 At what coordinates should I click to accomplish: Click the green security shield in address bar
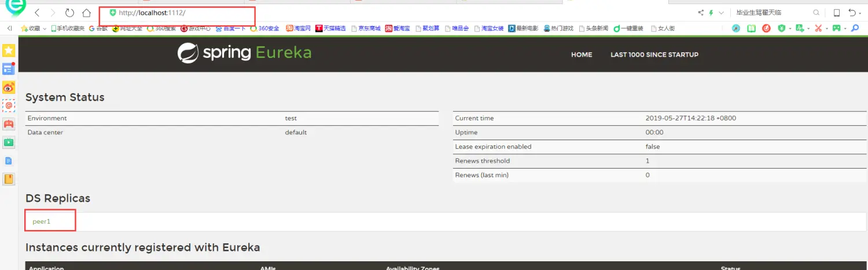(x=113, y=13)
